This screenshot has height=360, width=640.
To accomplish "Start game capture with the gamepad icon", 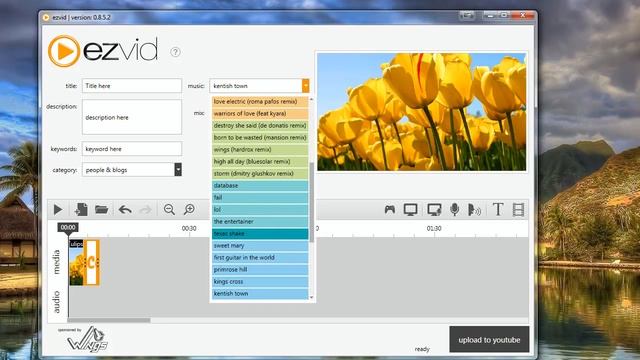I will coord(390,210).
